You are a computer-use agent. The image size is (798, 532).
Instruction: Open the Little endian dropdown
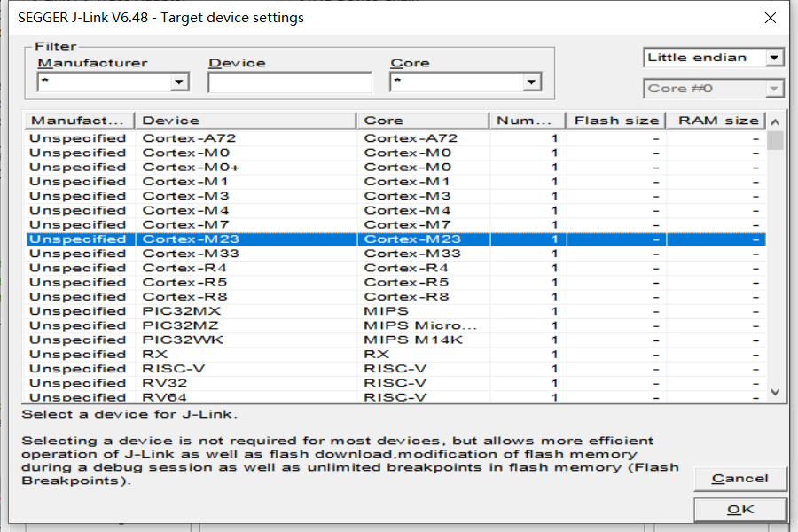774,58
